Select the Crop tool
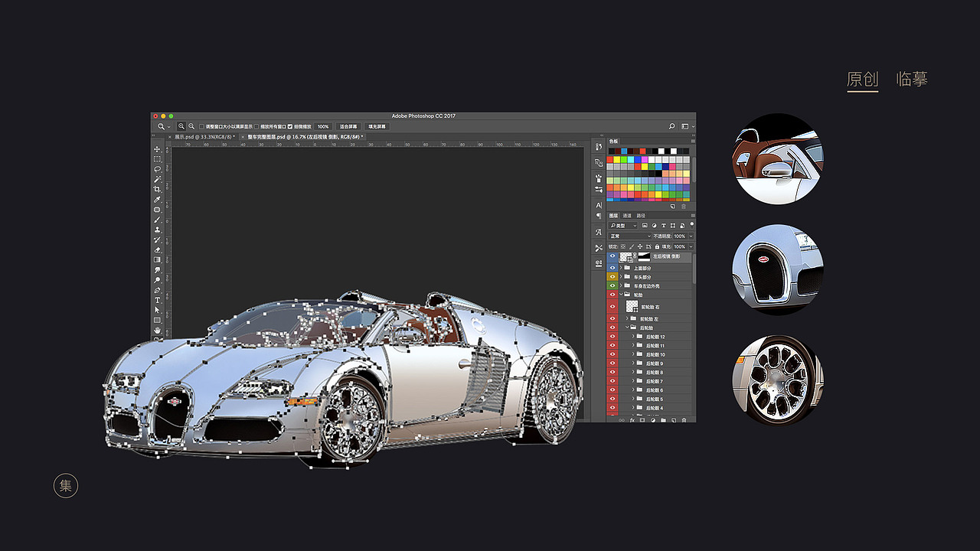Screen dimensions: 980x551 157,189
